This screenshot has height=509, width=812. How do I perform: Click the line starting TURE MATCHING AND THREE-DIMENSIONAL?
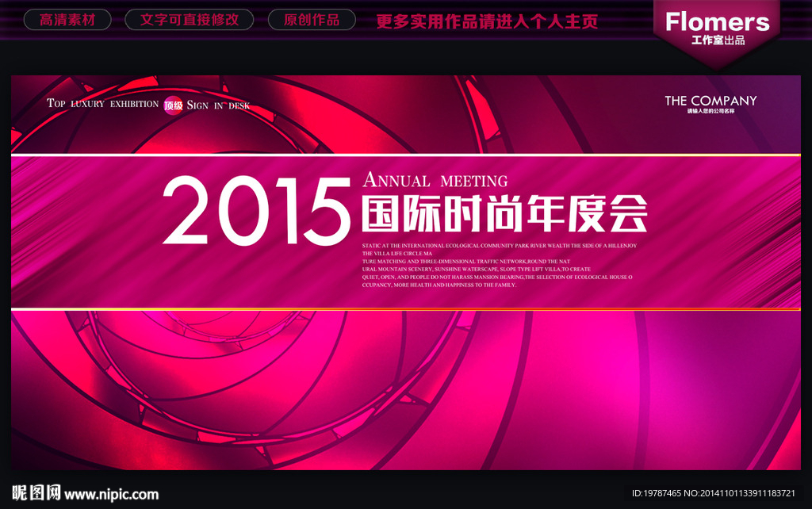[465, 262]
